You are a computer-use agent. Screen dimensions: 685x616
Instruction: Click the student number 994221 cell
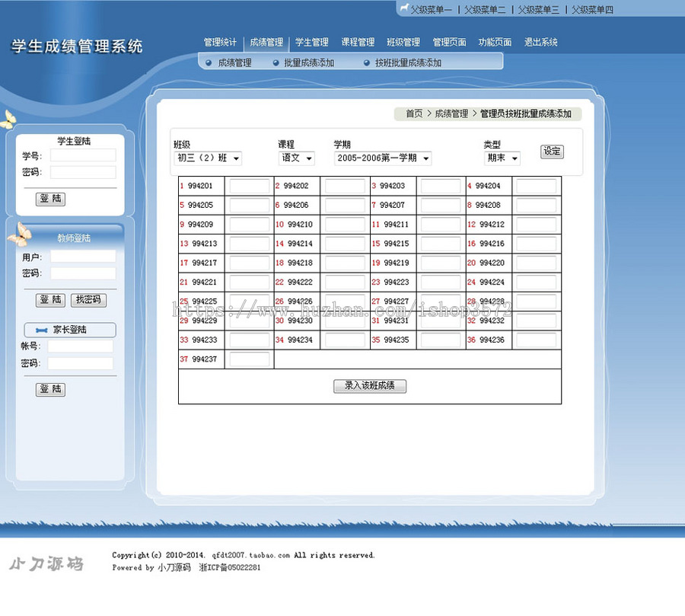(202, 282)
